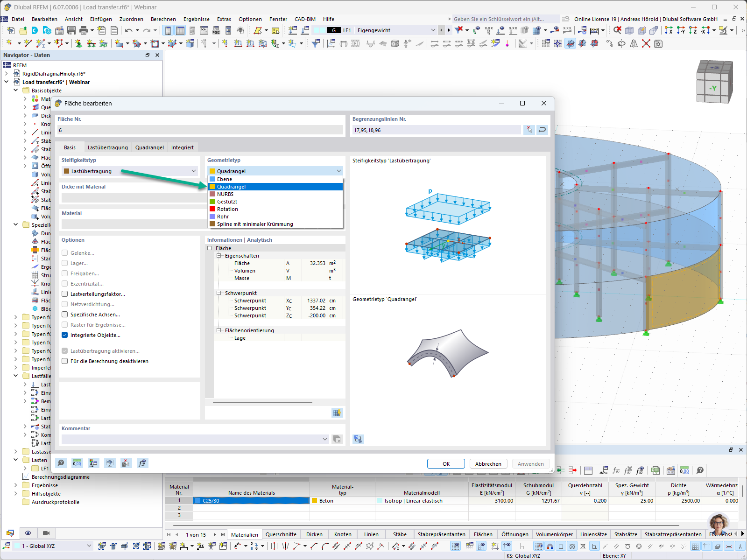Open the Querschnitte table tab

point(281,534)
